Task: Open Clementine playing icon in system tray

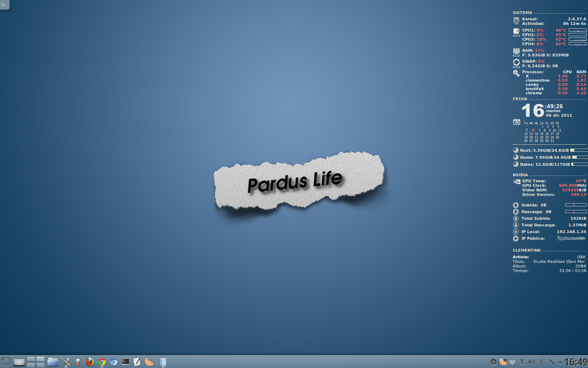Action: click(x=503, y=362)
